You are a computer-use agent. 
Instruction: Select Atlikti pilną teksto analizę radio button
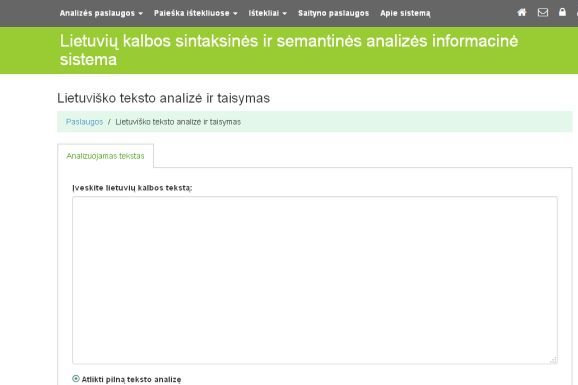(x=76, y=379)
